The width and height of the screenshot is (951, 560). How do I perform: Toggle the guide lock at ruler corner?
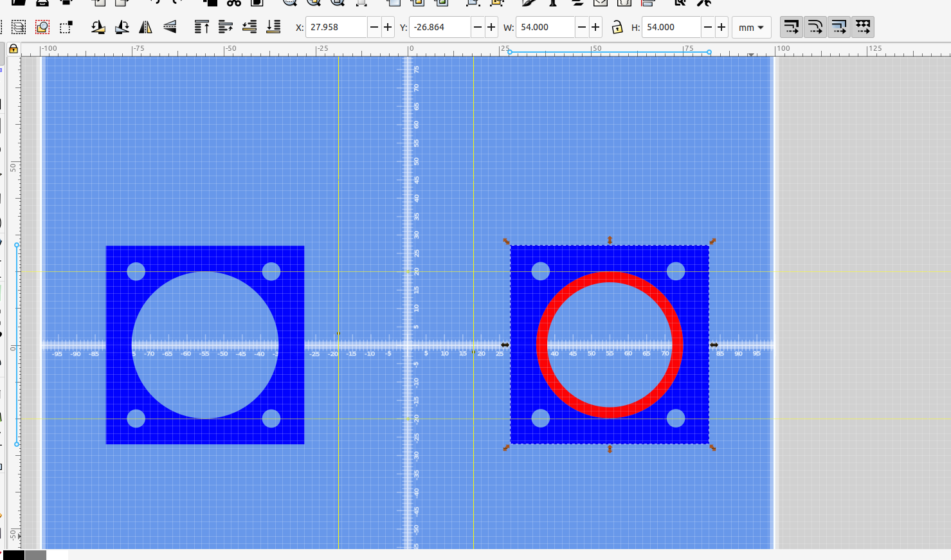pyautogui.click(x=13, y=49)
